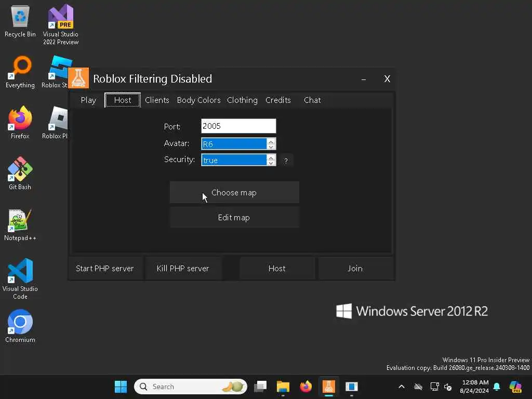
Task: Switch to the Chat tab
Action: coord(312,100)
